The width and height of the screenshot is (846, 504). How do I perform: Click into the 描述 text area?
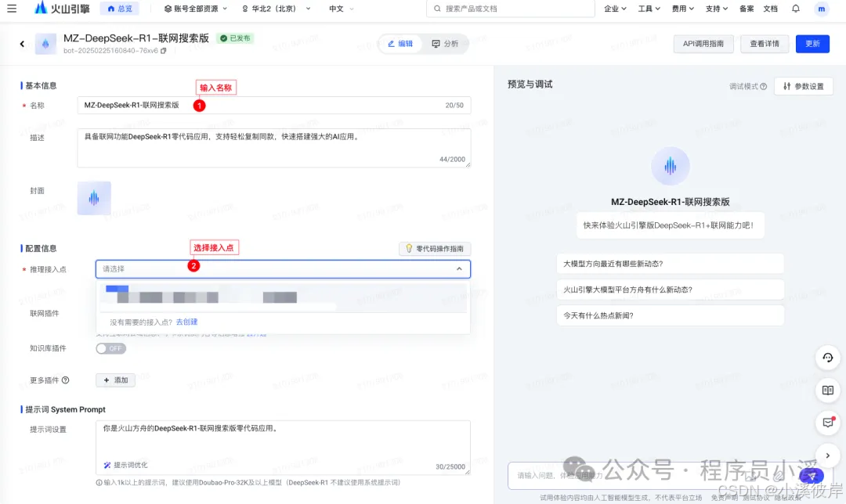273,148
